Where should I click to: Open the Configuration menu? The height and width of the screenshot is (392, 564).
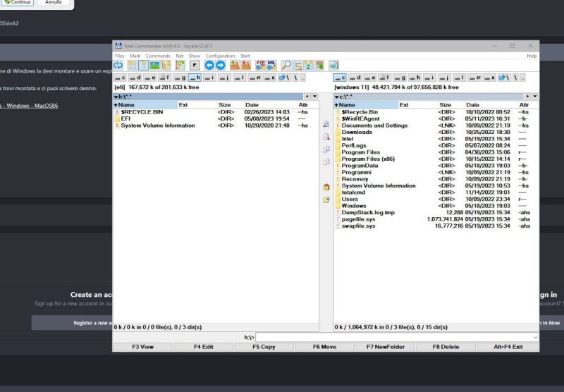coord(220,56)
